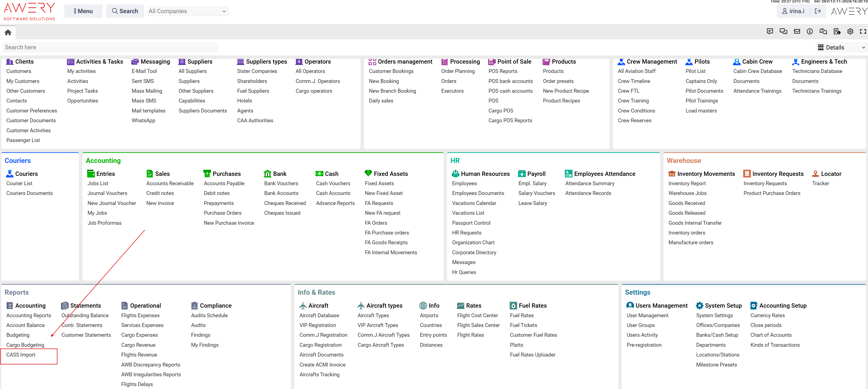Open the settings gear icon
This screenshot has height=389, width=868.
pyautogui.click(x=850, y=31)
